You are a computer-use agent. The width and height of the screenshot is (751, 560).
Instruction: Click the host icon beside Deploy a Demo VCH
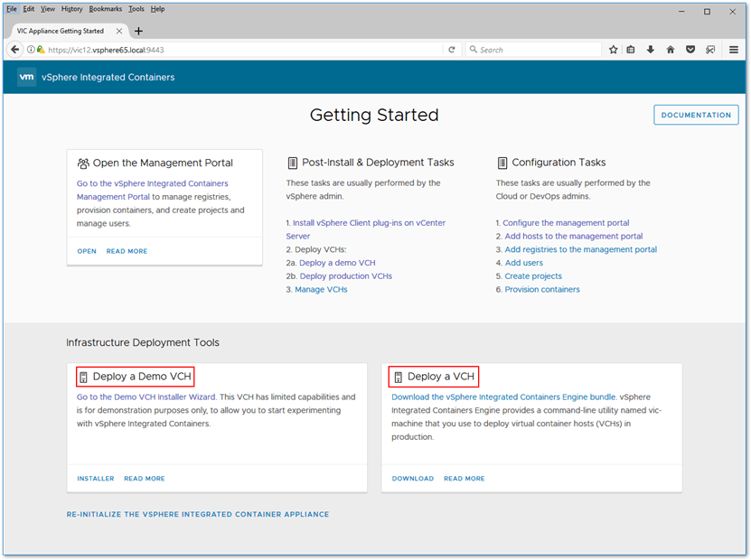click(x=83, y=378)
